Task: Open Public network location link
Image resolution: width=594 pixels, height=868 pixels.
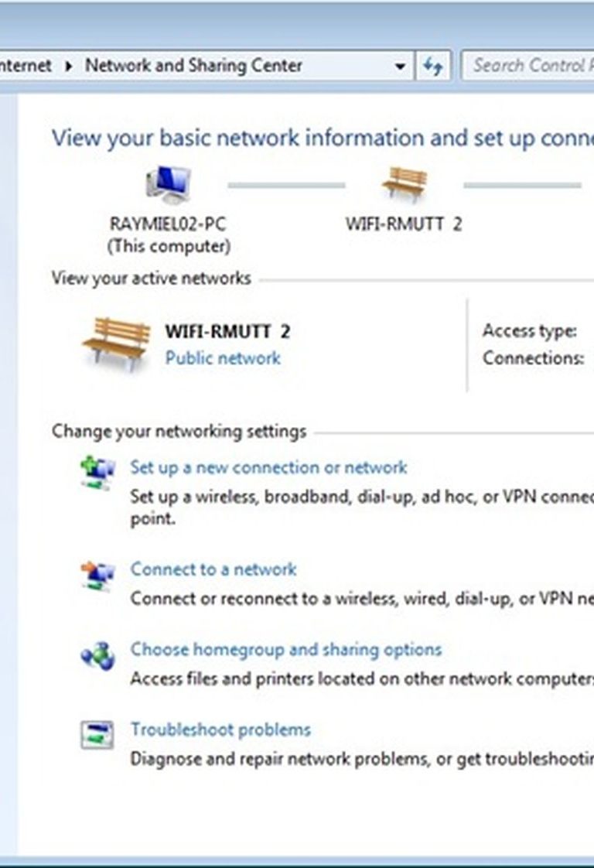Action: pos(223,358)
